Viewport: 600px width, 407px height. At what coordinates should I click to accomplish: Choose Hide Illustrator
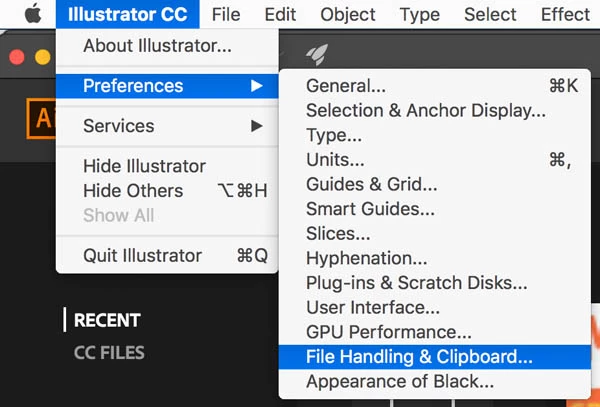(167, 166)
